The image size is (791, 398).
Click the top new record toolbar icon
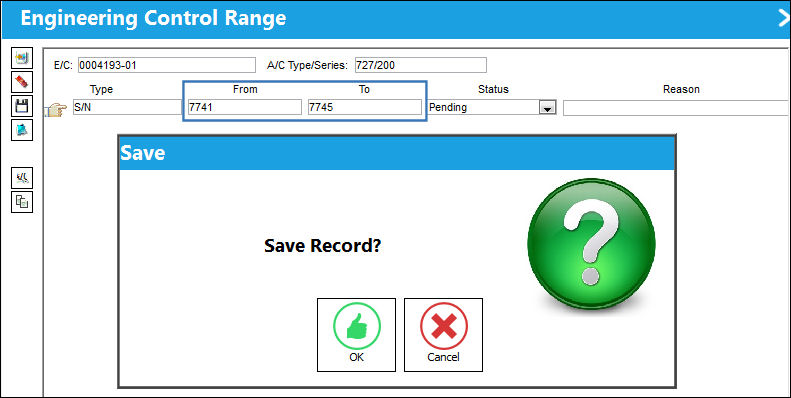[22, 58]
